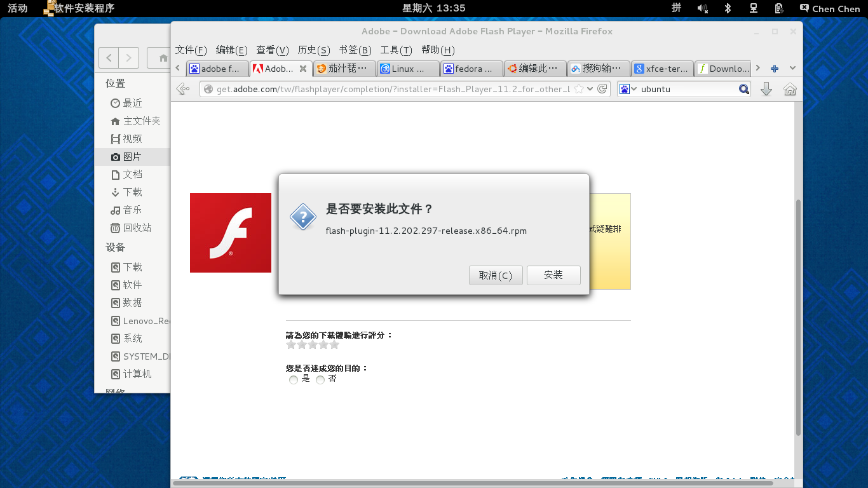Open 回收站 (Trash) in file manager sidebar
The height and width of the screenshot is (488, 868).
pyautogui.click(x=132, y=227)
